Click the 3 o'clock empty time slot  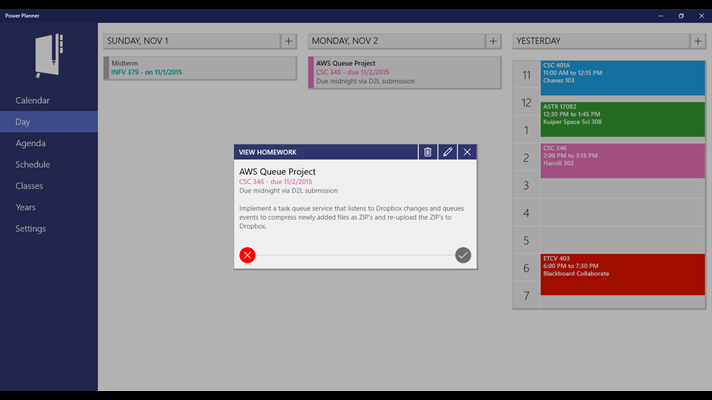623,188
